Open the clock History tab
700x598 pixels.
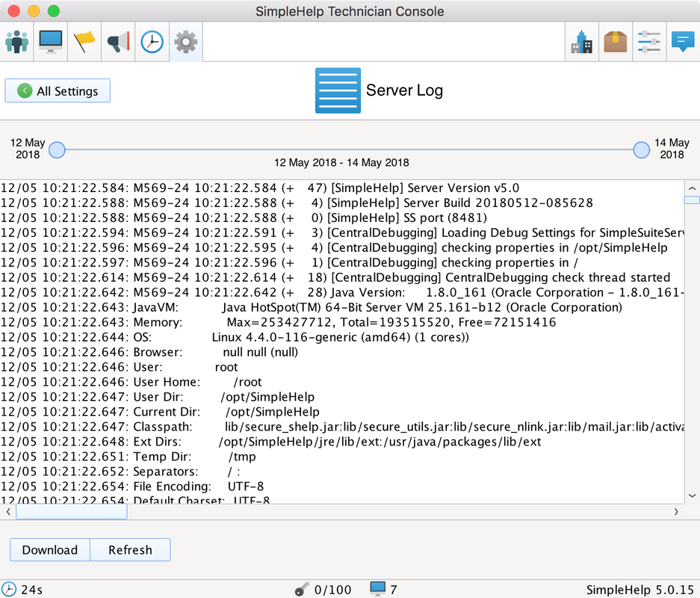pyautogui.click(x=152, y=42)
